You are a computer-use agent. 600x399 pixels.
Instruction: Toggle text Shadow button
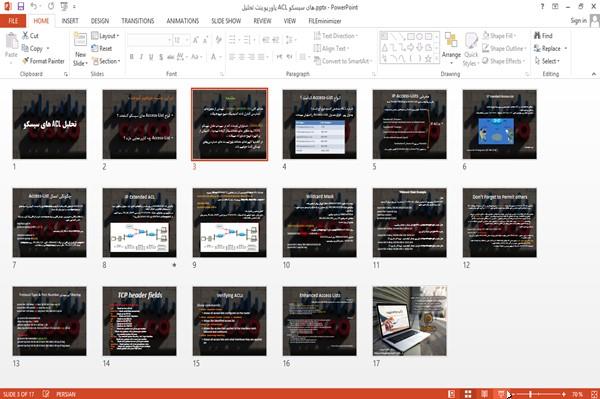pyautogui.click(x=161, y=57)
